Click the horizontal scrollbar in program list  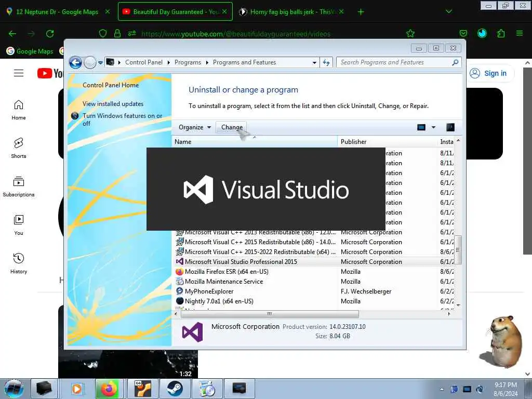click(270, 314)
